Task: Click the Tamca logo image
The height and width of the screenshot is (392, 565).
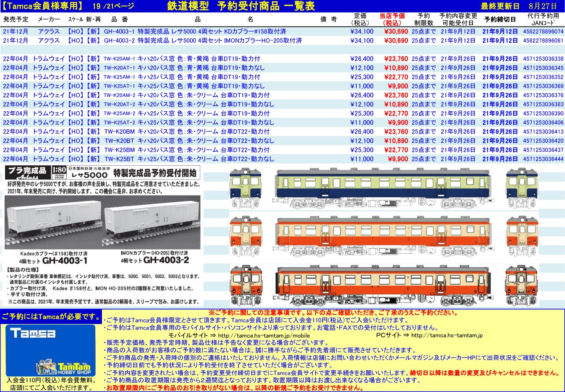Action: (x=32, y=333)
